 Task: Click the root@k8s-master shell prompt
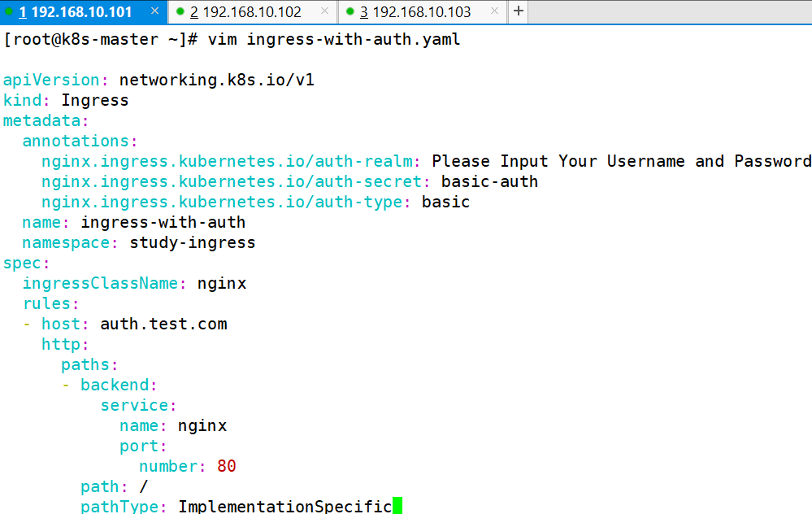100,40
